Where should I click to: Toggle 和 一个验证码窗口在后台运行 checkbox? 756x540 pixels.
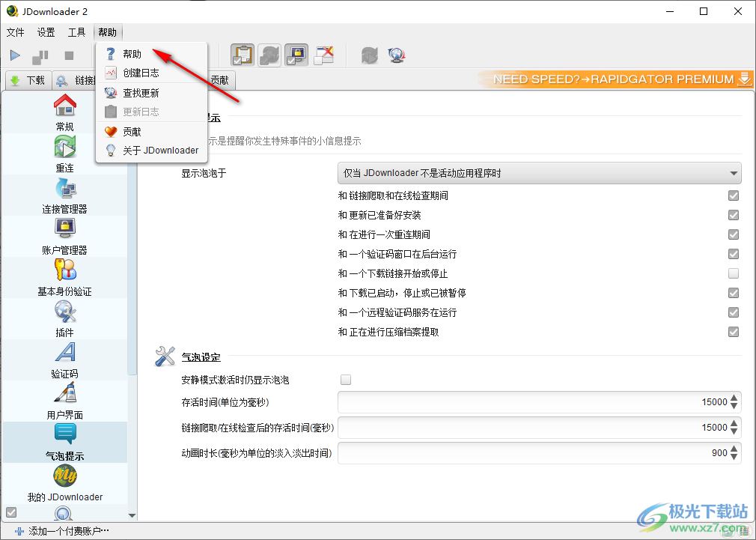(734, 254)
